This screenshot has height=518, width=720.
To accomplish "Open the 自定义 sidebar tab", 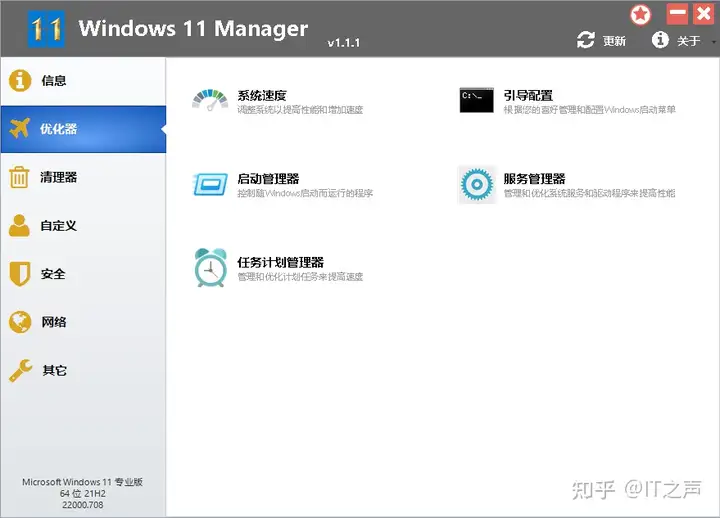I will 83,225.
